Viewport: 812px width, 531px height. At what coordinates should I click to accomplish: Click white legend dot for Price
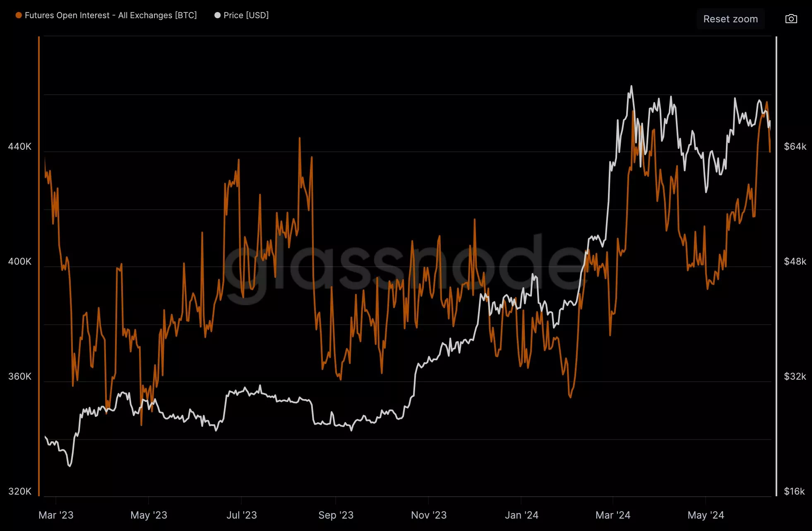tap(217, 15)
